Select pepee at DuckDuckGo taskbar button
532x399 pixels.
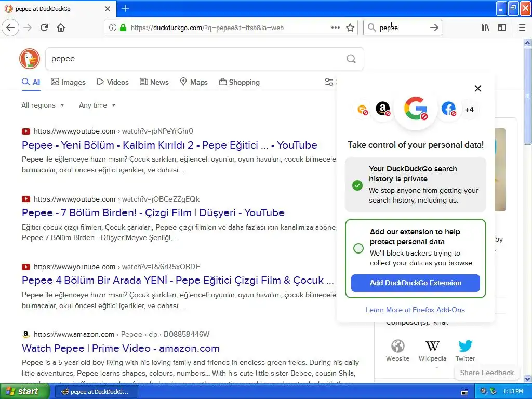[96, 392]
